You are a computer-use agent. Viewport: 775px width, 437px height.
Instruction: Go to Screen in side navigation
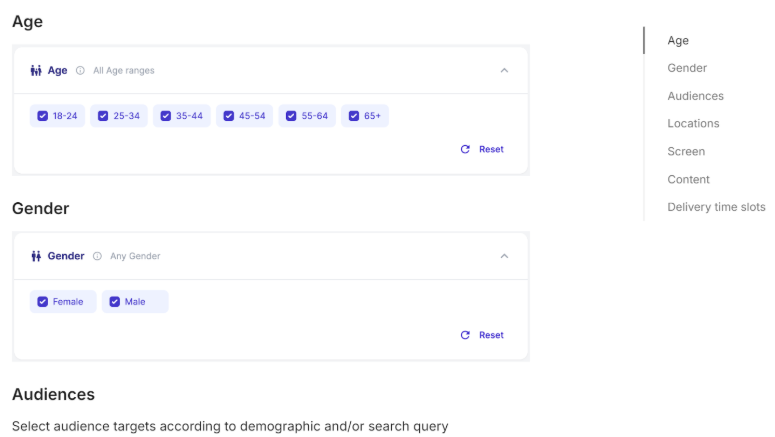click(x=686, y=151)
